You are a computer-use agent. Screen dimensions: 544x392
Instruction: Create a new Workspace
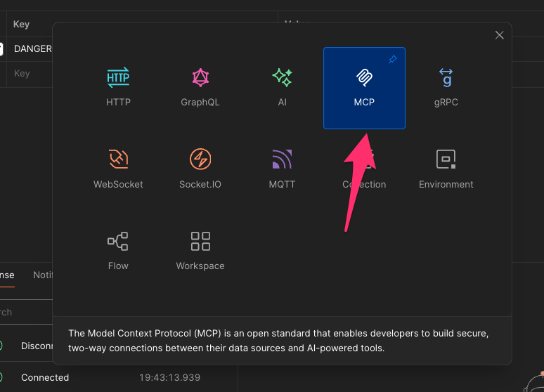(x=200, y=251)
